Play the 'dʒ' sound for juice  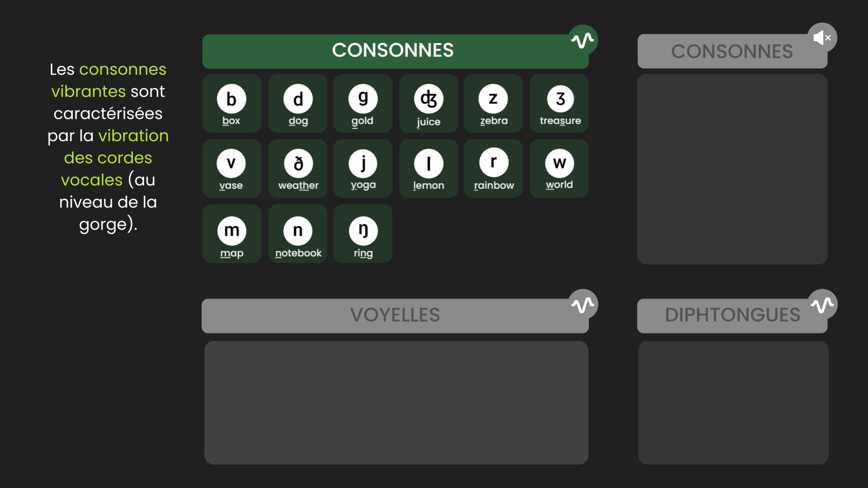(x=429, y=99)
